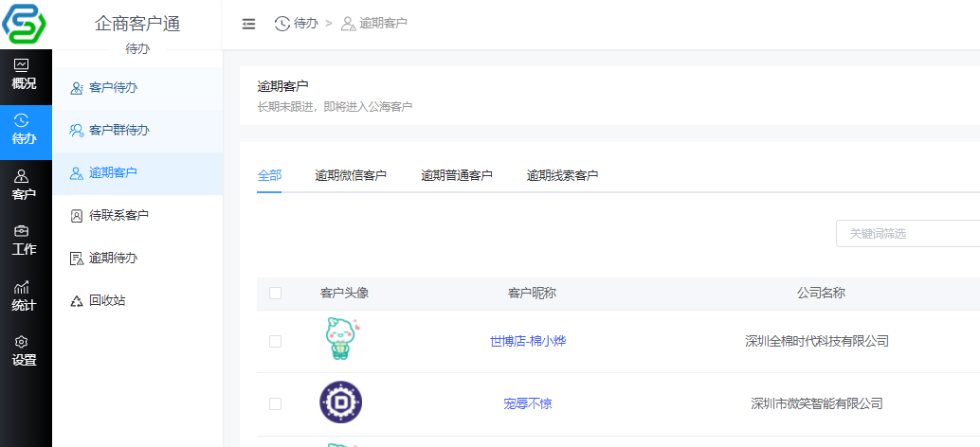The image size is (980, 447).
Task: Click the 客户待办 menu icon
Action: click(x=76, y=88)
